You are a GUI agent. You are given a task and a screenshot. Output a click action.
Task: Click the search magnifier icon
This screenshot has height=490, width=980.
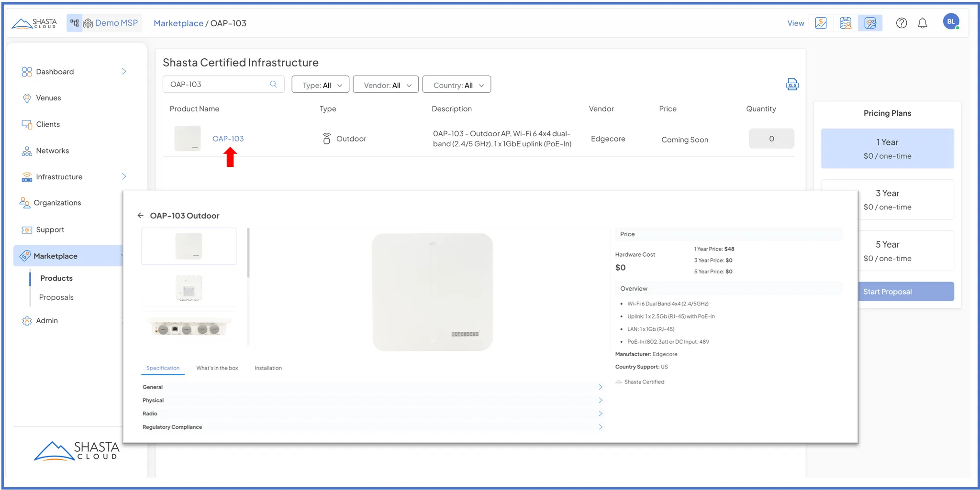pos(273,84)
